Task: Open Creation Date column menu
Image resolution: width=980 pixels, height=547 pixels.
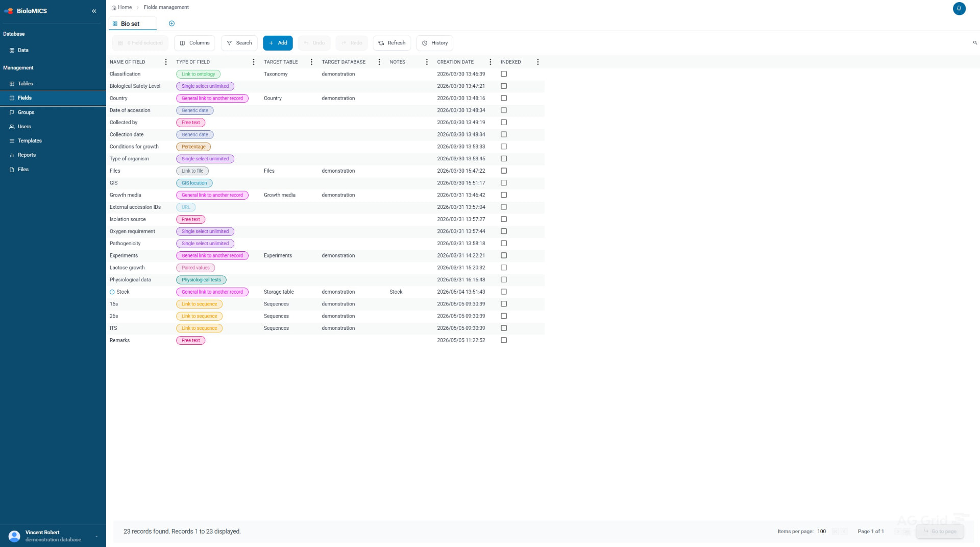Action: [x=491, y=62]
